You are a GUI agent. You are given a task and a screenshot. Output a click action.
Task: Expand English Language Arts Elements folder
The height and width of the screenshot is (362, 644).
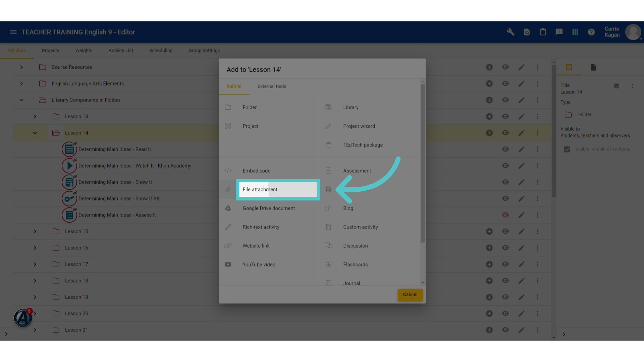coord(21,84)
